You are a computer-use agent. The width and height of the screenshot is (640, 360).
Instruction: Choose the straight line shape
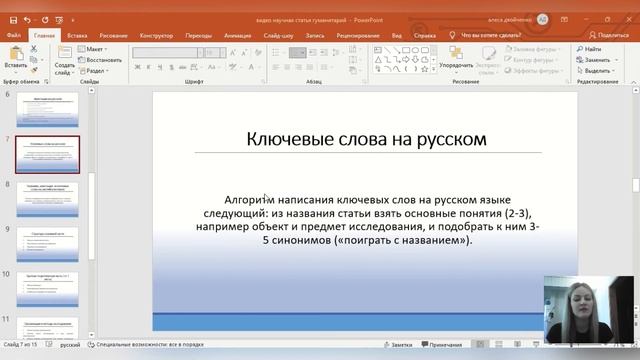387,50
